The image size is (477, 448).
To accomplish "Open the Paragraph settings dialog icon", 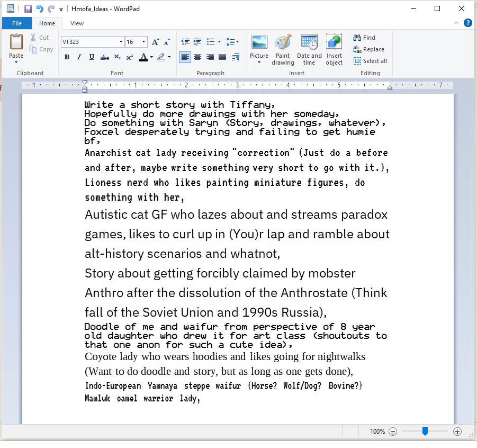I will point(236,57).
